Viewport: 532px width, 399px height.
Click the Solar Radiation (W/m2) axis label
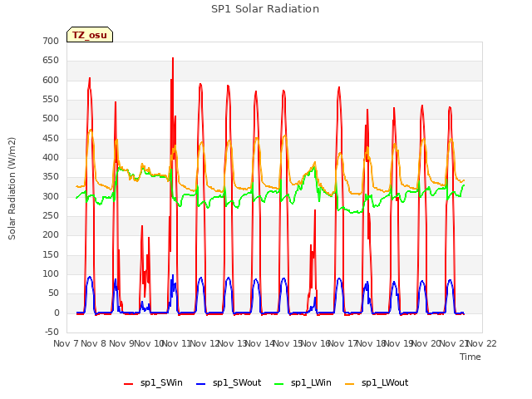[12, 189]
